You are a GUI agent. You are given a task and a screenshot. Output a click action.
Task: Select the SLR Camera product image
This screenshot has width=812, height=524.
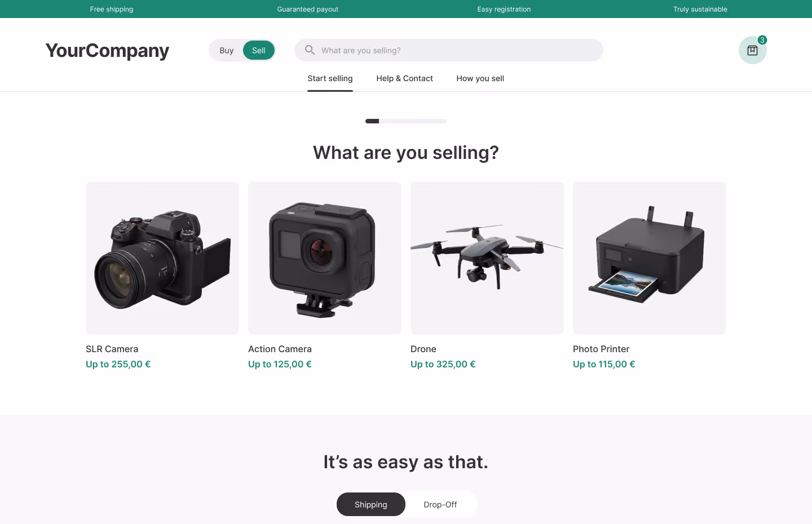tap(162, 258)
